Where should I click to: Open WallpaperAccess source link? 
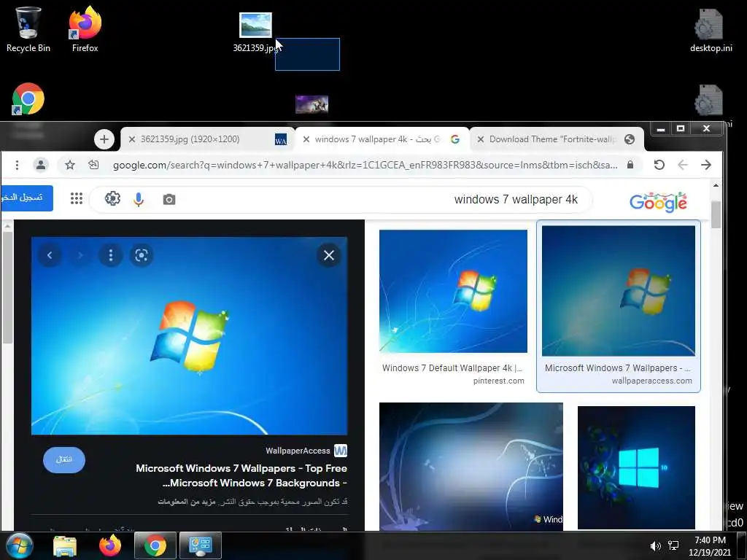coord(307,451)
